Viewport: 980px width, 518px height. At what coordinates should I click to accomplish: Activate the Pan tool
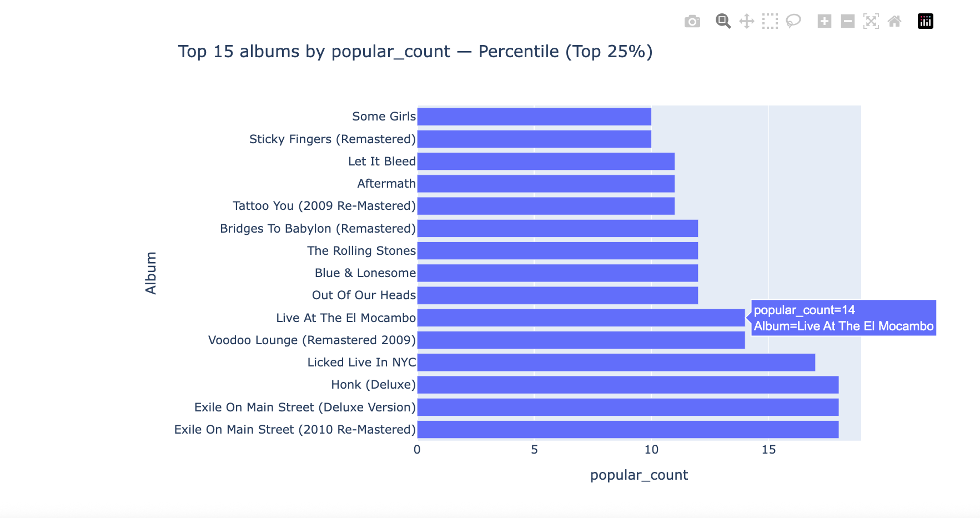point(746,22)
